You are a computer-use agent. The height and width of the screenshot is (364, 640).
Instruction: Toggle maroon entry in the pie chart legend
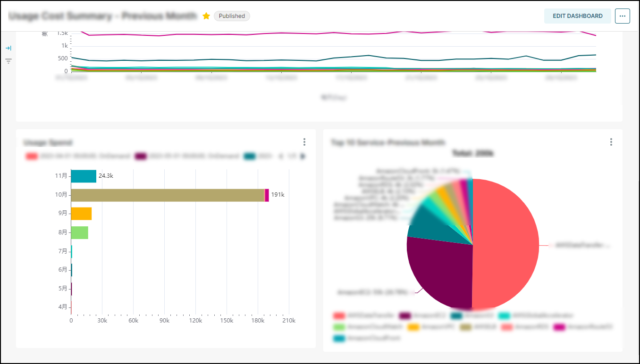[x=405, y=315]
